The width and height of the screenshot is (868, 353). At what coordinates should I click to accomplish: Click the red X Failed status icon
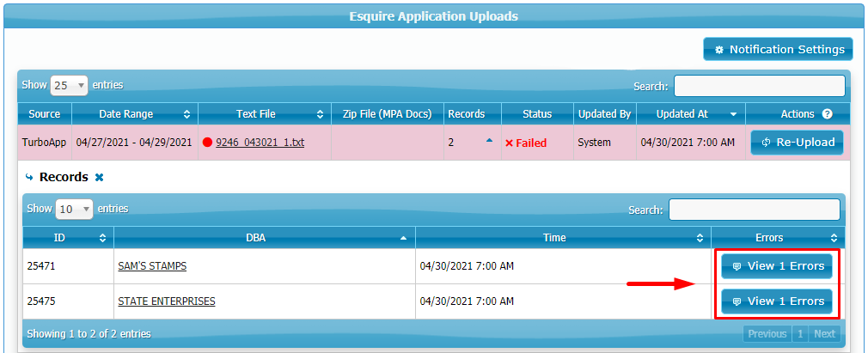pos(509,143)
